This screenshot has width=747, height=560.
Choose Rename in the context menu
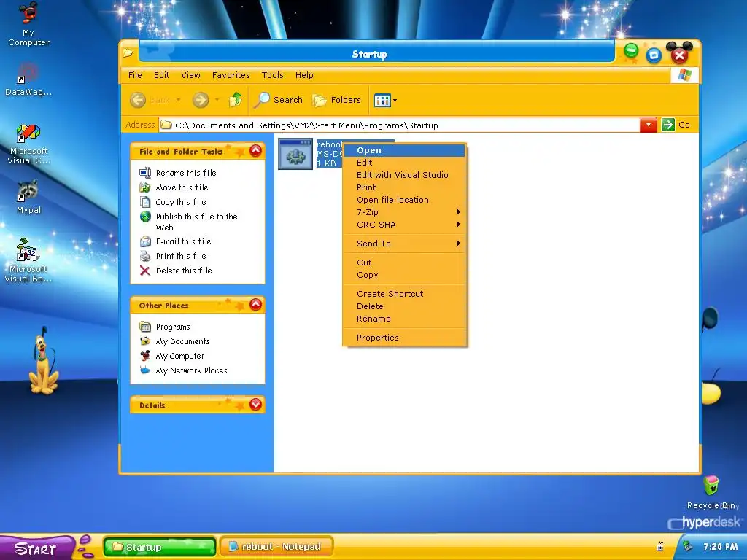pyautogui.click(x=404, y=319)
